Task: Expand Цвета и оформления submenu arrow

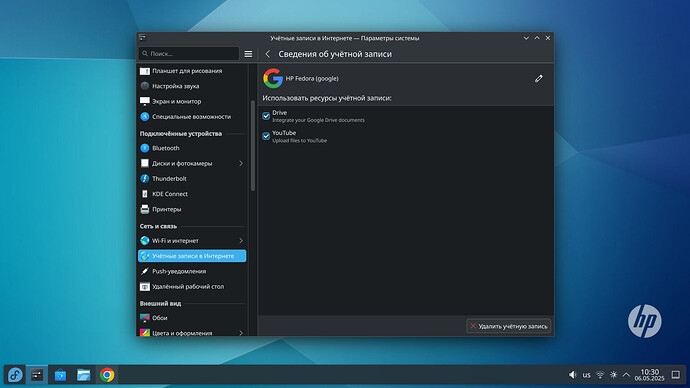Action: tap(241, 333)
